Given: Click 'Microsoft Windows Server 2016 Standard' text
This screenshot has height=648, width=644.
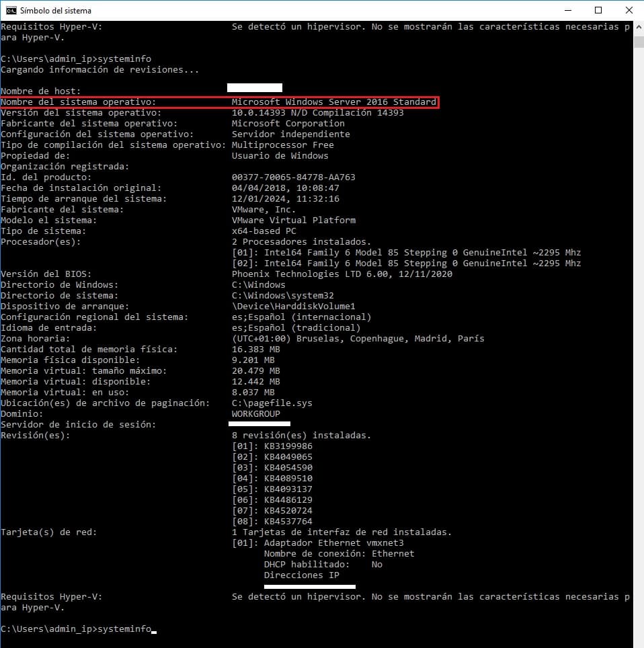Looking at the screenshot, I should [334, 102].
